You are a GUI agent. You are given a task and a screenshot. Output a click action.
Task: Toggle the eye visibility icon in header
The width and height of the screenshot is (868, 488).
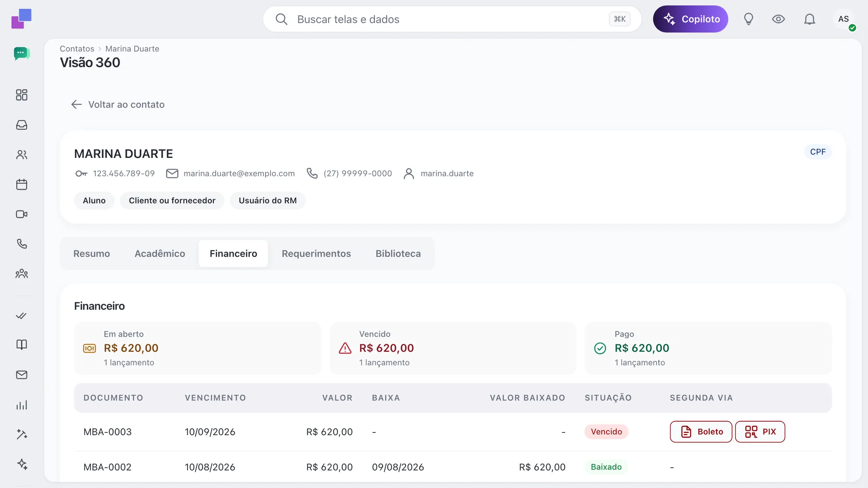[779, 19]
